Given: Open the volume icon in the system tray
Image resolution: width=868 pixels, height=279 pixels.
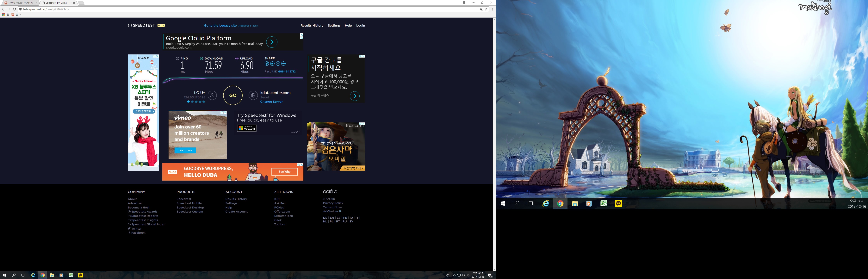Looking at the screenshot, I should click(x=463, y=275).
